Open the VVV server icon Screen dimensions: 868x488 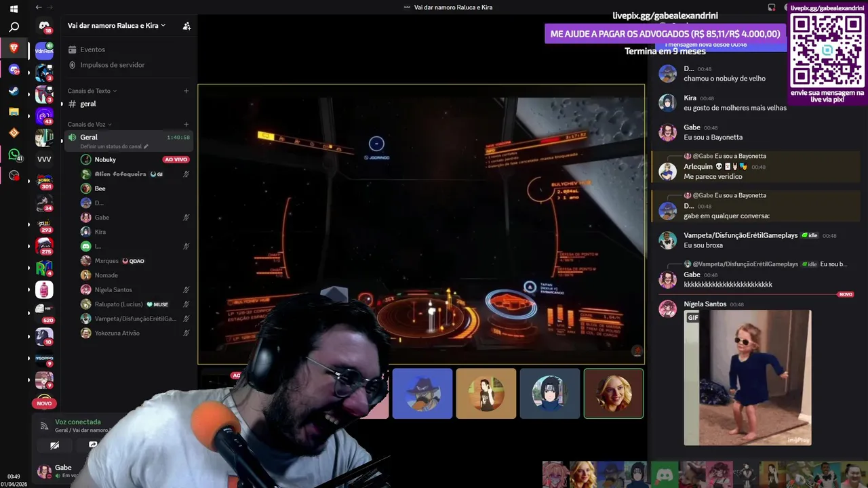pos(44,159)
